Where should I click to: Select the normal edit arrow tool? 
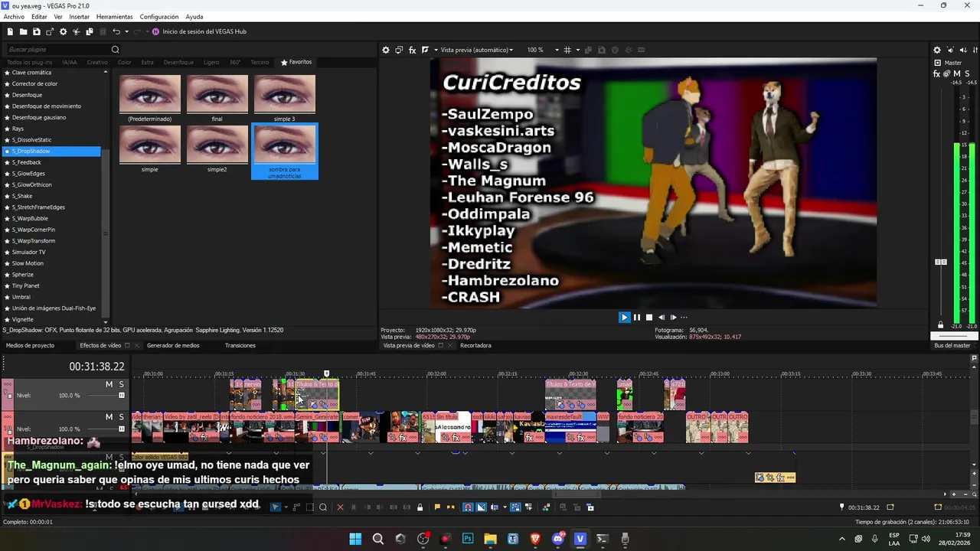(276, 507)
